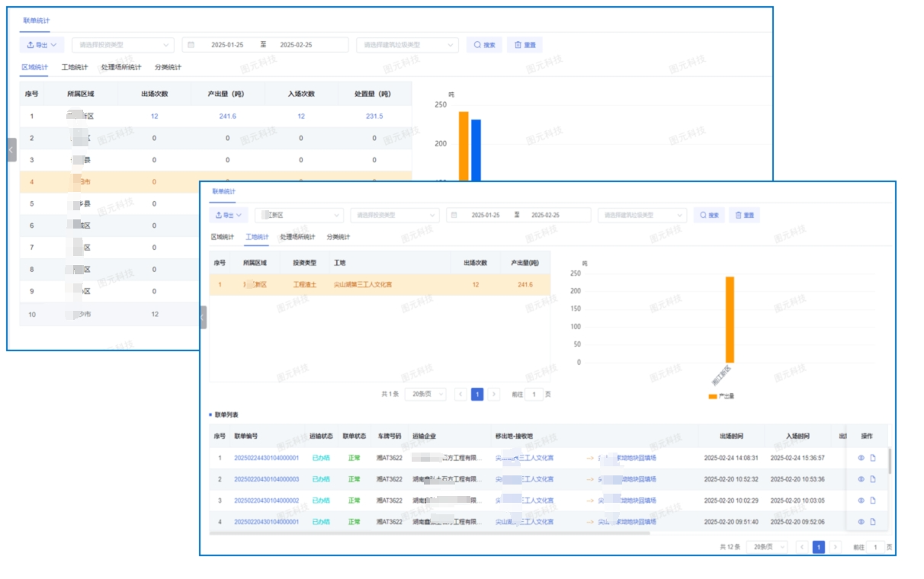924x579 pixels.
Task: Open 导出 export dropdown in front window
Action: click(x=229, y=216)
